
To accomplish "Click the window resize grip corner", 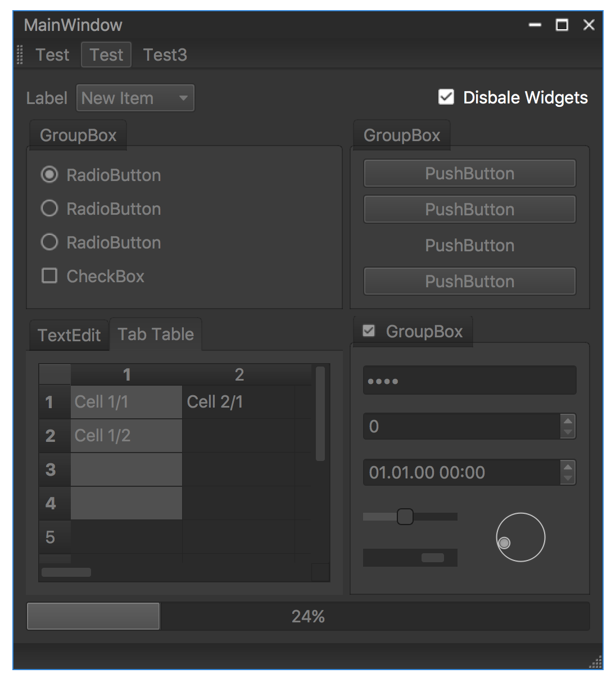I will tap(595, 663).
